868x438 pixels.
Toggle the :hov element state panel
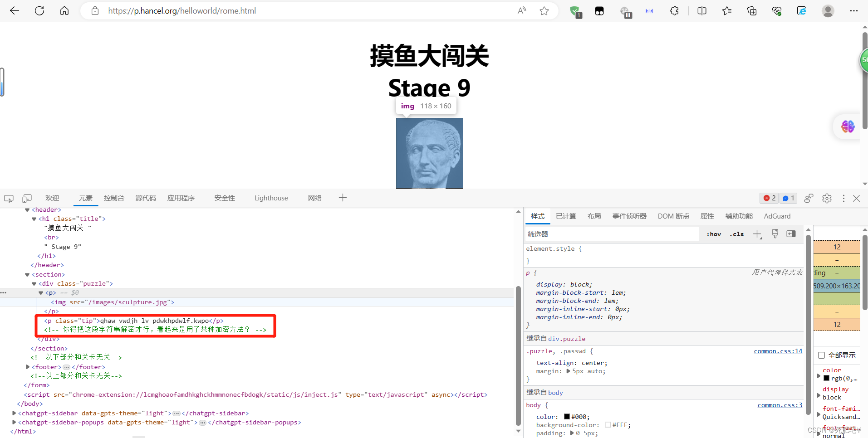pos(714,234)
